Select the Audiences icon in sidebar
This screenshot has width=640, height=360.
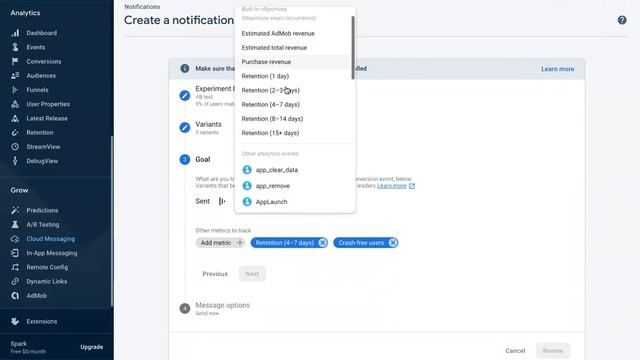[15, 76]
